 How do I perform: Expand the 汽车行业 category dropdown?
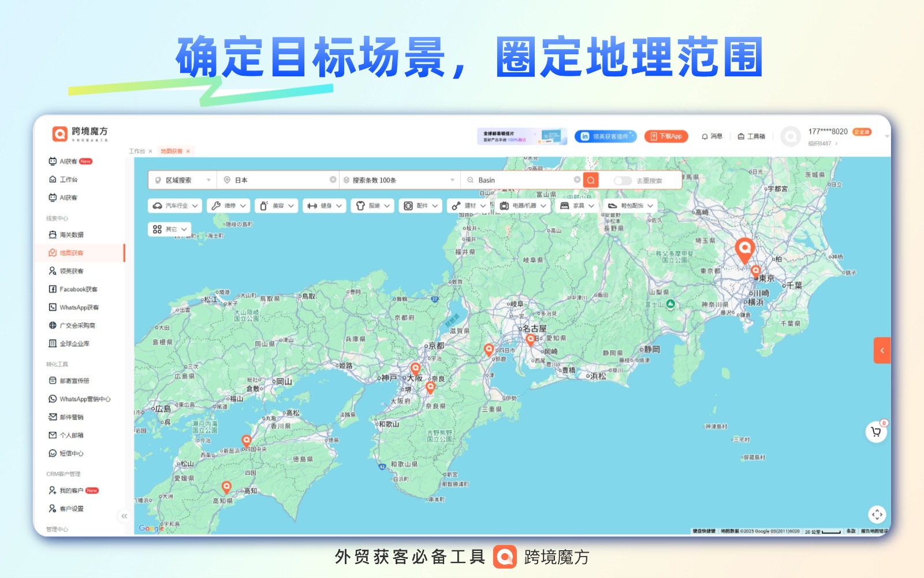[x=176, y=206]
